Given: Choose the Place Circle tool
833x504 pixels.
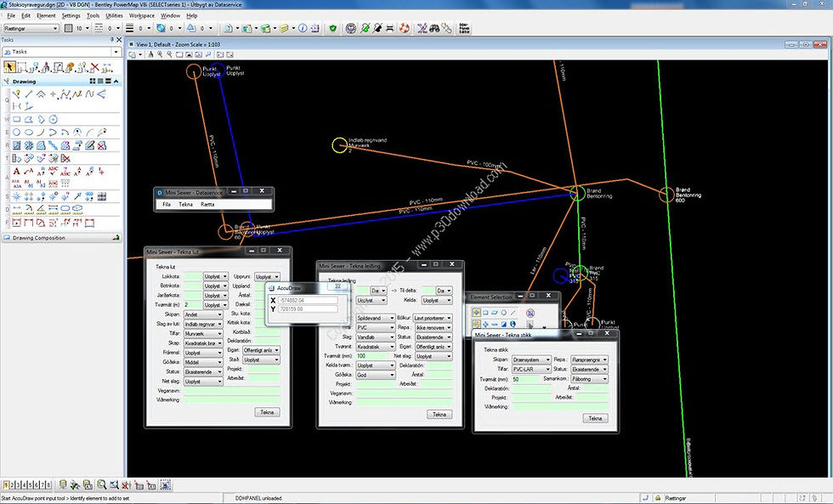Looking at the screenshot, I should click(x=16, y=133).
